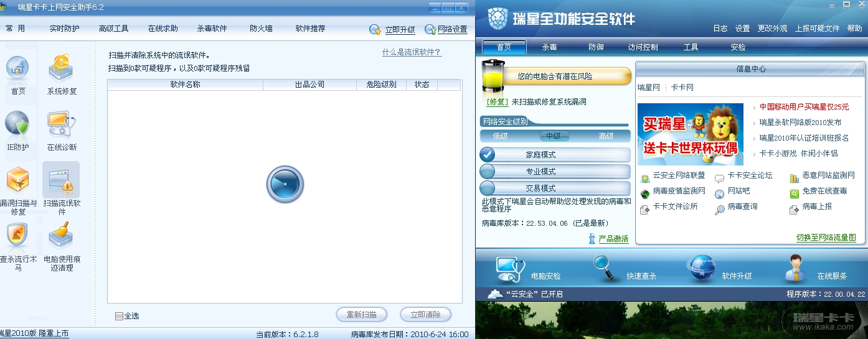Click the 危险级别 column header
Screen dimensions: 868x339
point(381,85)
